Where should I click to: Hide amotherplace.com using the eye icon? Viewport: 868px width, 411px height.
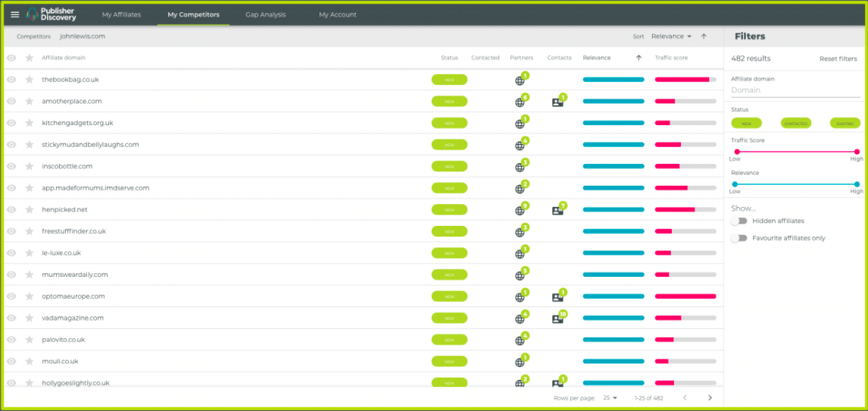[11, 102]
